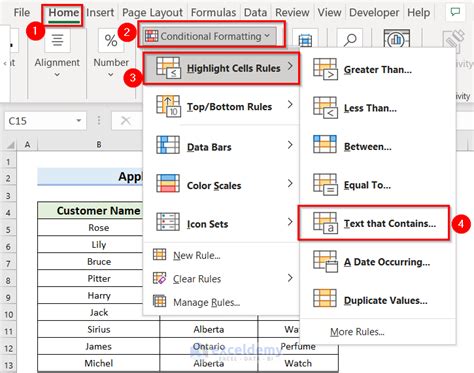Open the View ribbon tab
Image resolution: width=474 pixels, height=373 pixels.
pyautogui.click(x=329, y=13)
